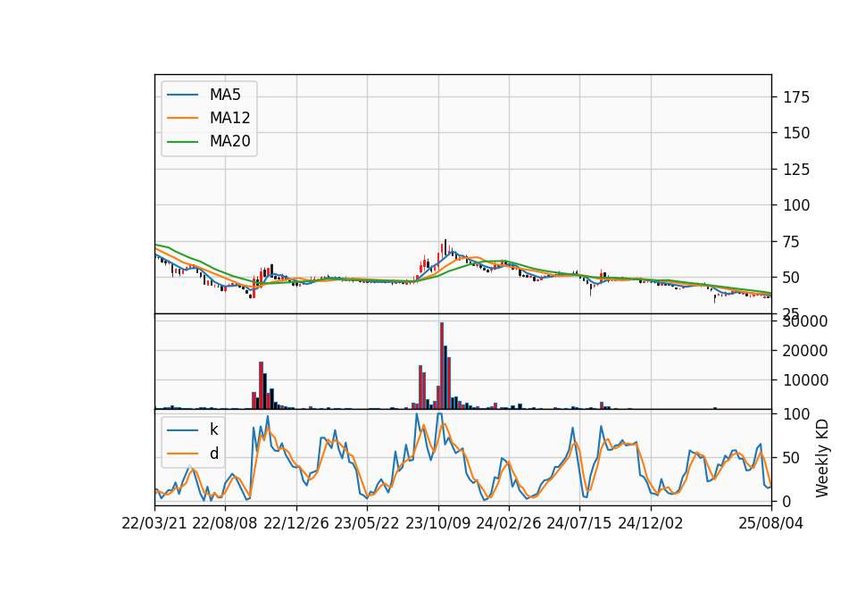Click the d legend label in KD panel
The width and height of the screenshot is (857, 616).
[214, 454]
